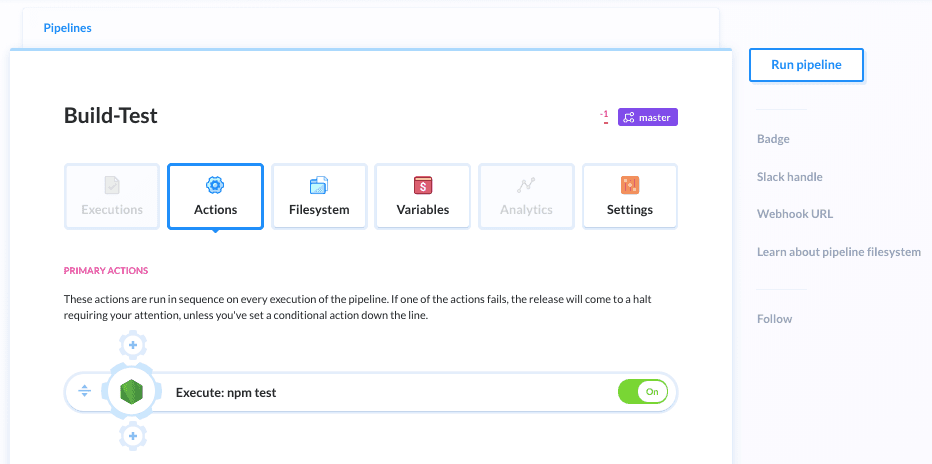Click the Filesystem folder icon
Image resolution: width=932 pixels, height=464 pixels.
[319, 185]
